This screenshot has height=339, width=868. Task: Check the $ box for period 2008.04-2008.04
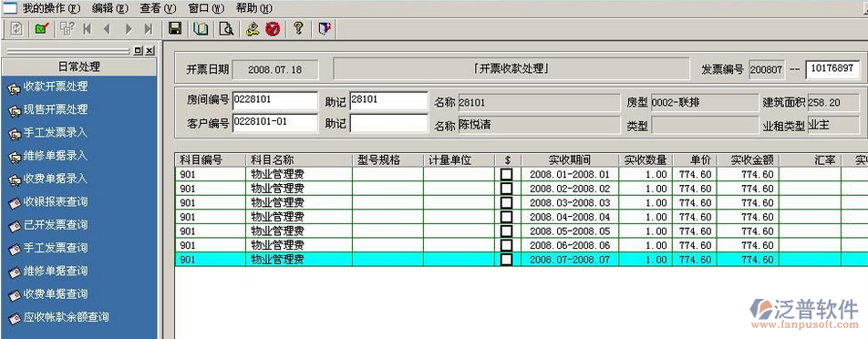507,217
